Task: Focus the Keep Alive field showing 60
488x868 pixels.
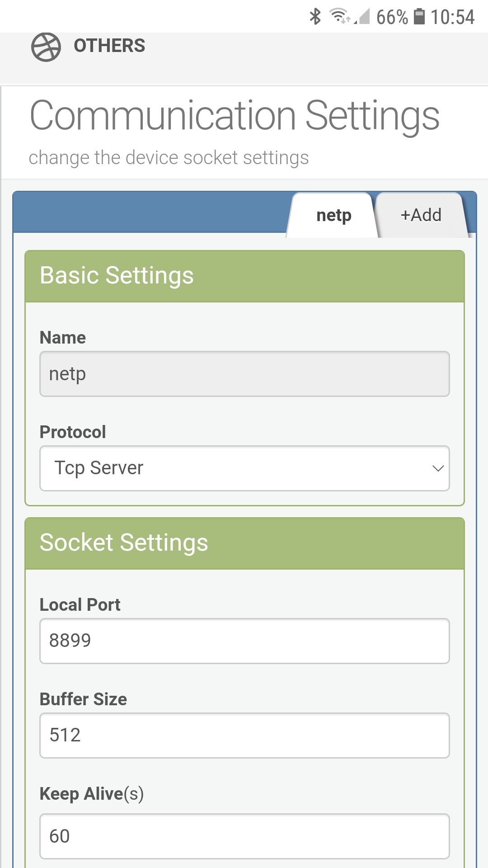Action: [x=244, y=836]
